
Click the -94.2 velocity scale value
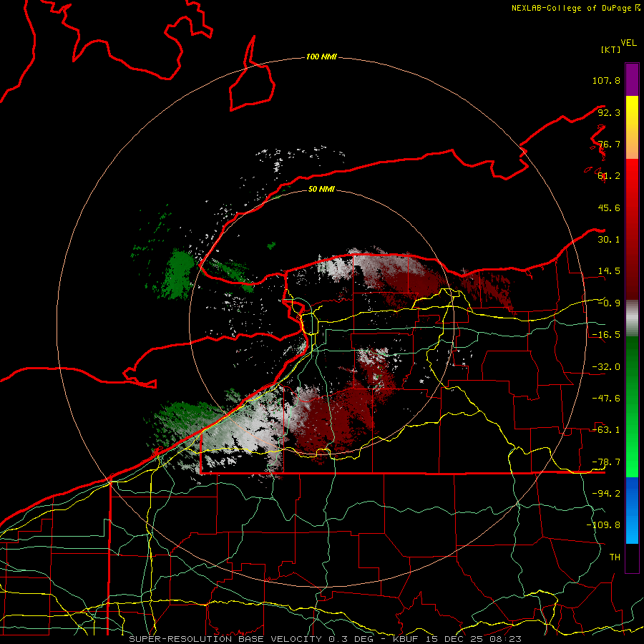coord(606,494)
